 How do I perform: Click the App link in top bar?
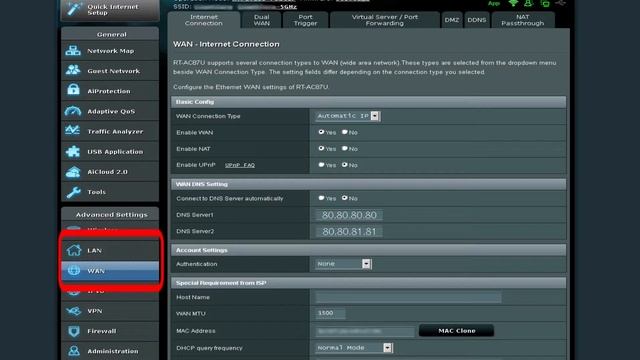pos(493,3)
